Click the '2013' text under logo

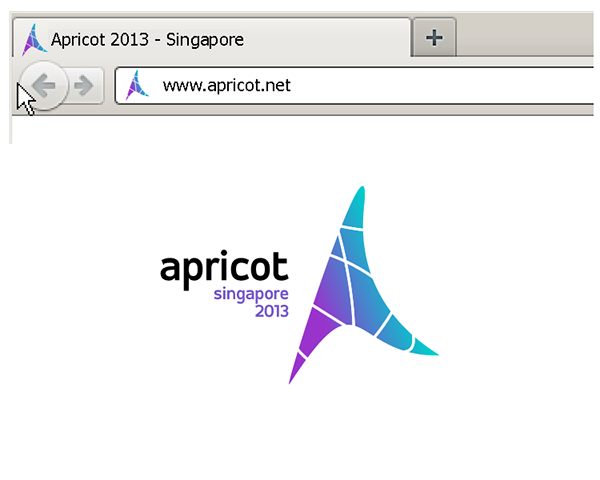[x=272, y=311]
